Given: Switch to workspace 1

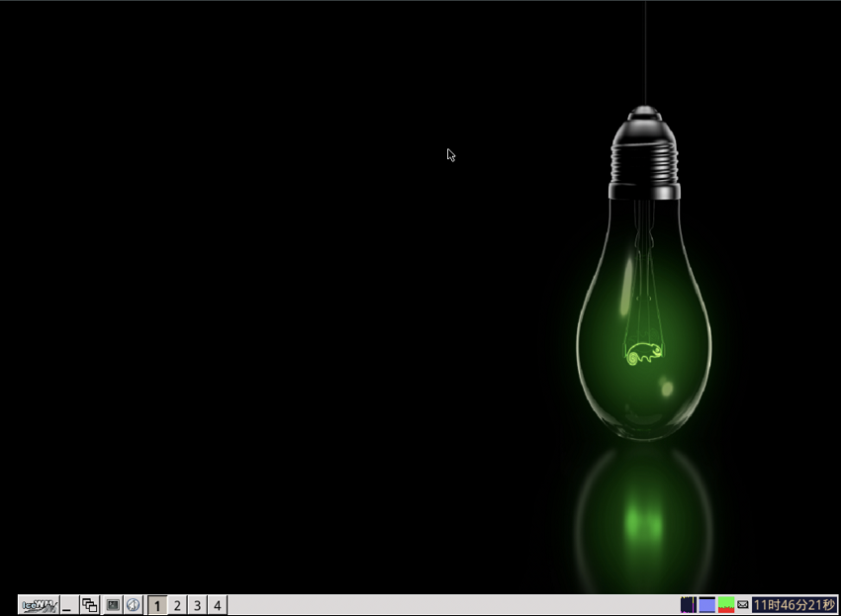Looking at the screenshot, I should tap(157, 605).
